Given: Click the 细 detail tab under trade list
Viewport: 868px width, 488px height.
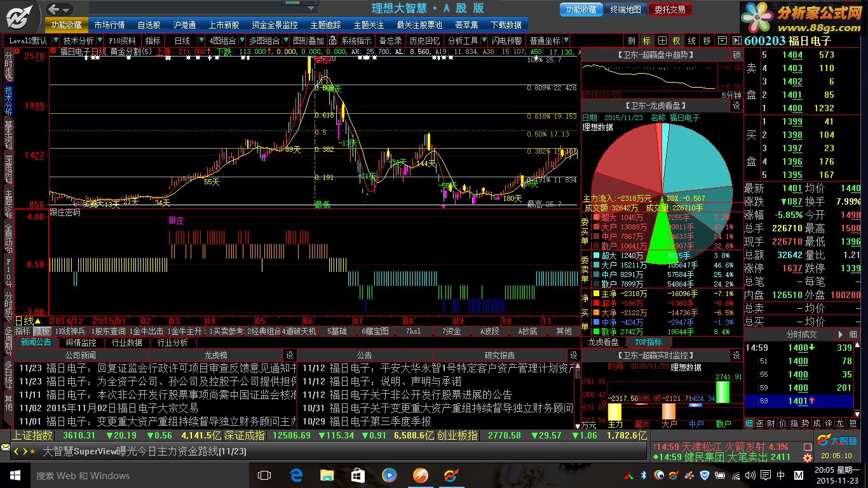Looking at the screenshot, I should (x=749, y=423).
